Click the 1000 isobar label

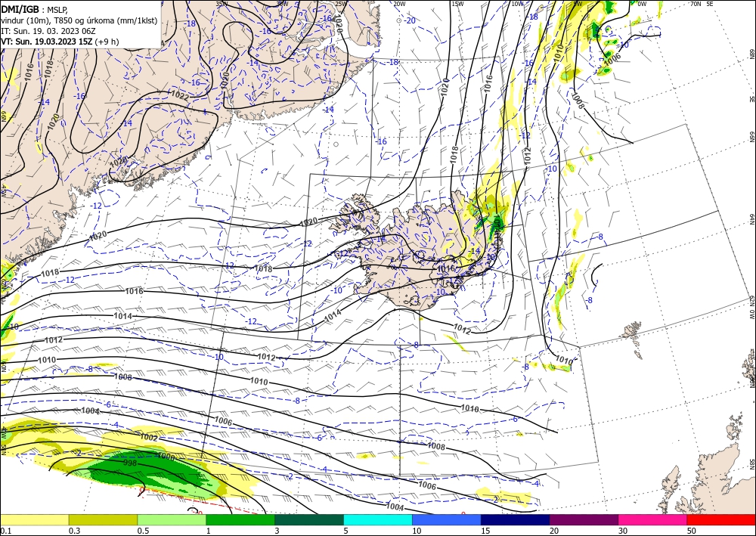(x=167, y=456)
